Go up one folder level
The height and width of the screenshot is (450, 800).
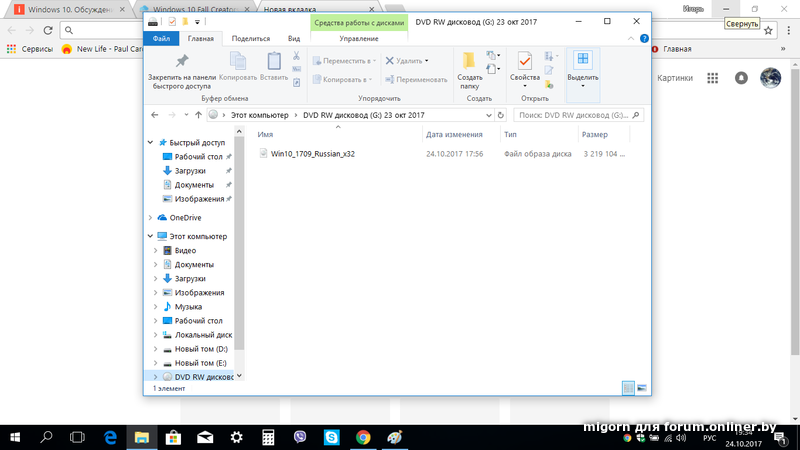(198, 115)
